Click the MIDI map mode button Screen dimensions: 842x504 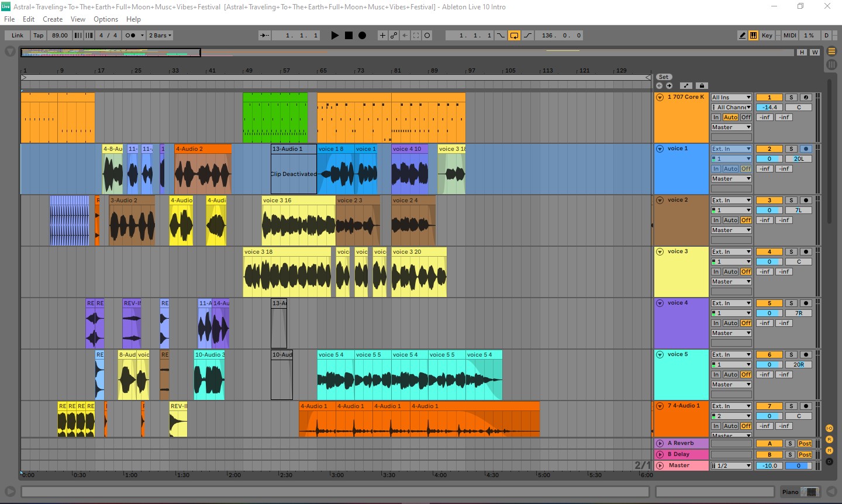pyautogui.click(x=790, y=36)
